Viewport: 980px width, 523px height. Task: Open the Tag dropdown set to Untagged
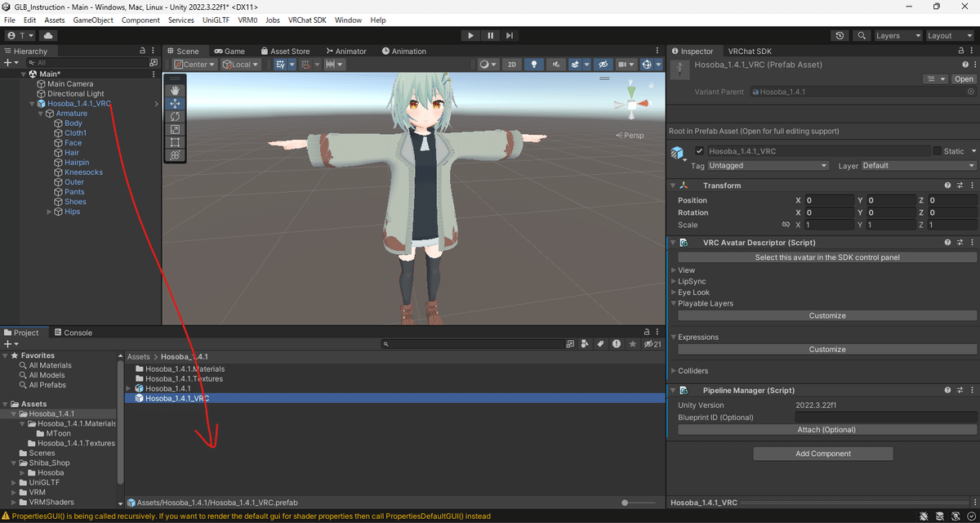point(768,165)
